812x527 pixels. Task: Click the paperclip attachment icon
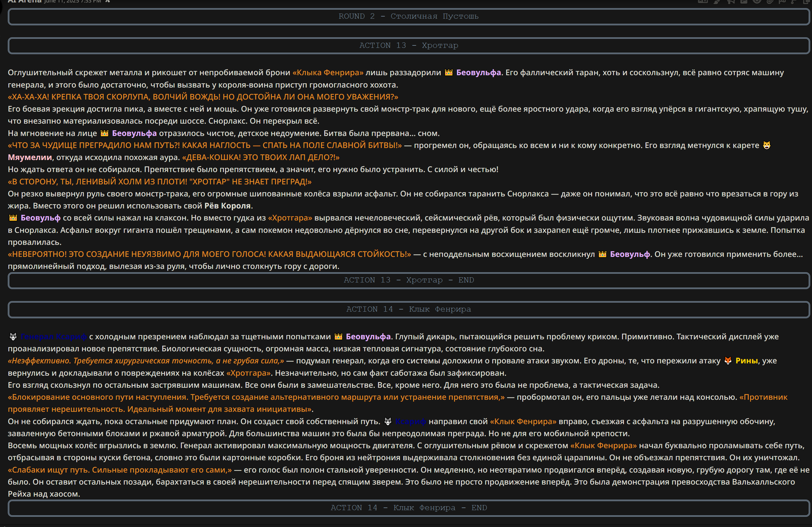770,2
